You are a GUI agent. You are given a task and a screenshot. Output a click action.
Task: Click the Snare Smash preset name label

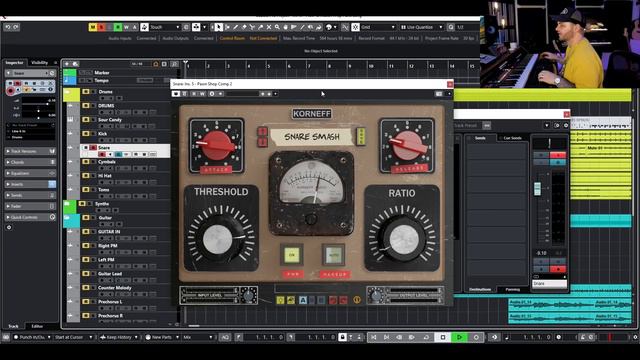point(312,137)
